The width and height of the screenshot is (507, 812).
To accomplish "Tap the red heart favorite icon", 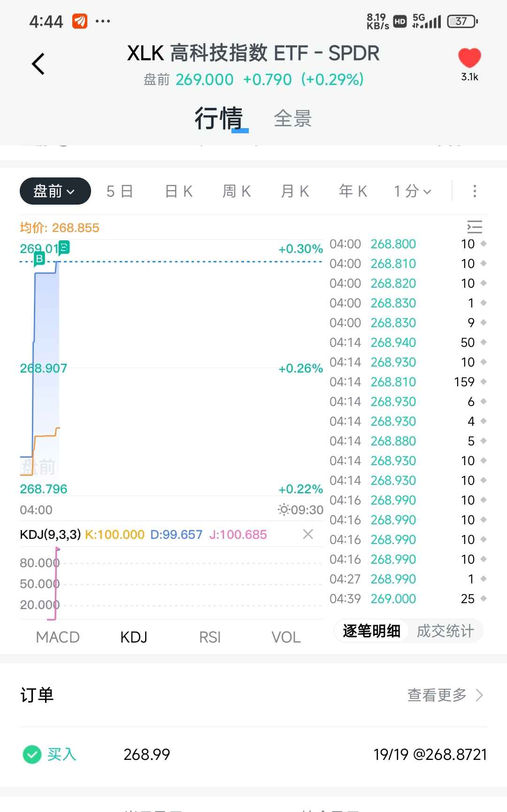I will coord(469,58).
